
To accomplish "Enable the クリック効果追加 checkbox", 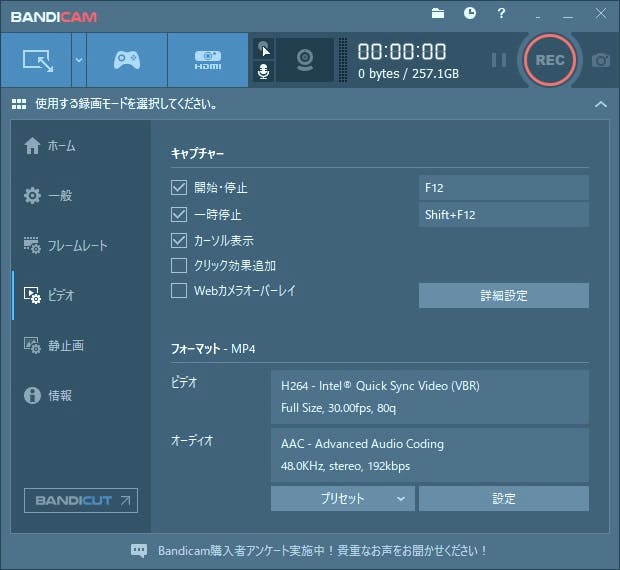I will coord(179,266).
